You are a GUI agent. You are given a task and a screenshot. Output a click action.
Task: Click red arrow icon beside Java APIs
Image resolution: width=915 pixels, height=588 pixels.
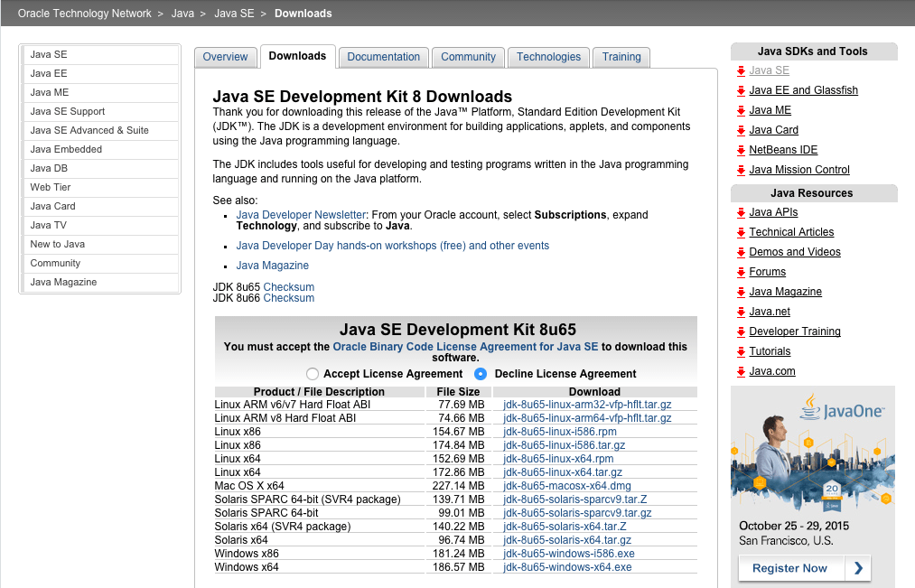tap(741, 213)
